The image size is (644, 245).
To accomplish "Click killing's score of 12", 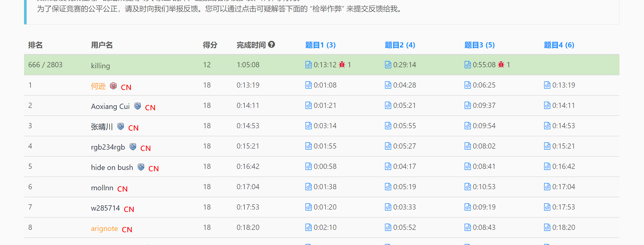I will click(207, 65).
